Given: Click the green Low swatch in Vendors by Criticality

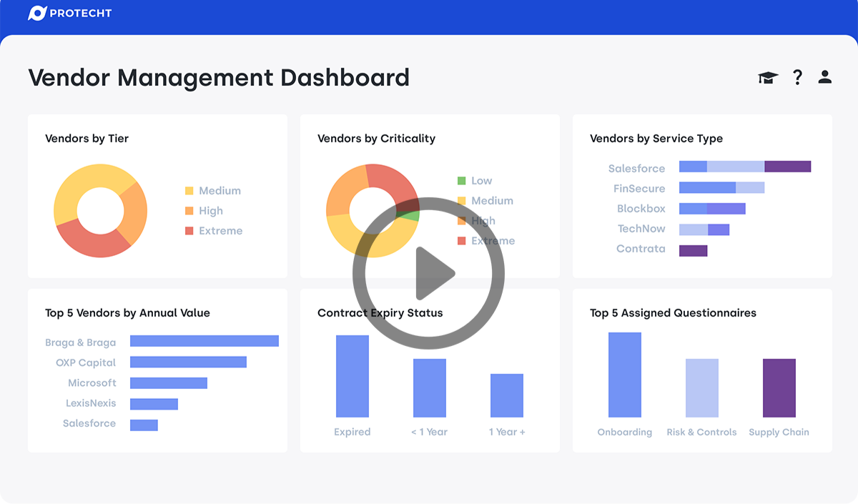Looking at the screenshot, I should pos(461,181).
